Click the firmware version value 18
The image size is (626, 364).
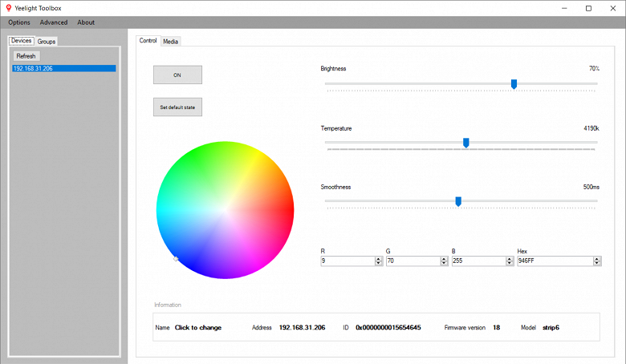pyautogui.click(x=496, y=327)
